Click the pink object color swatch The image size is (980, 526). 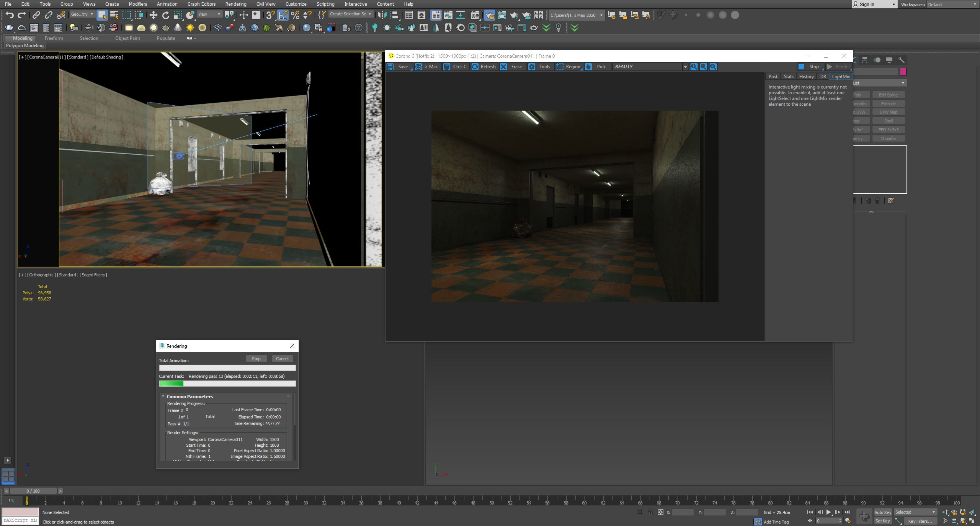pyautogui.click(x=903, y=71)
